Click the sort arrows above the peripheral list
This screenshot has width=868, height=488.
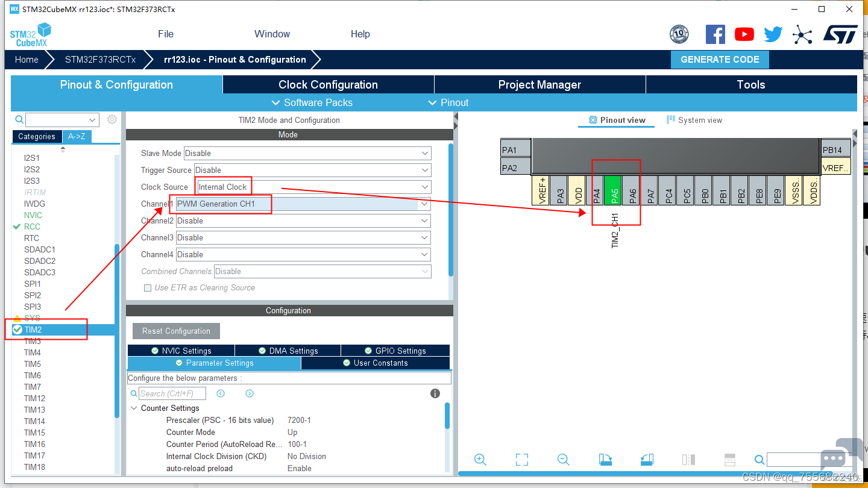pyautogui.click(x=63, y=149)
